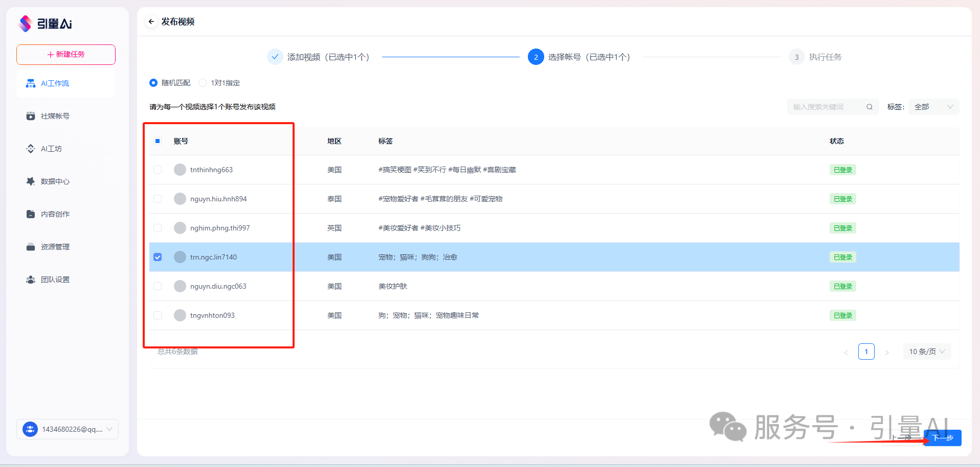Click page 1 in pagination
The height and width of the screenshot is (467, 980).
(x=866, y=352)
